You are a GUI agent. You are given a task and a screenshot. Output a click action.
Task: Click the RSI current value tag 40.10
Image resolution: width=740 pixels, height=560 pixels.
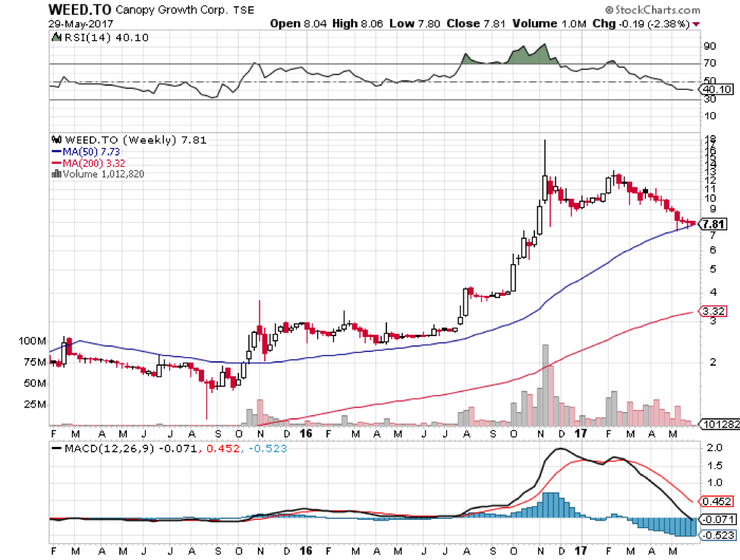(x=717, y=90)
